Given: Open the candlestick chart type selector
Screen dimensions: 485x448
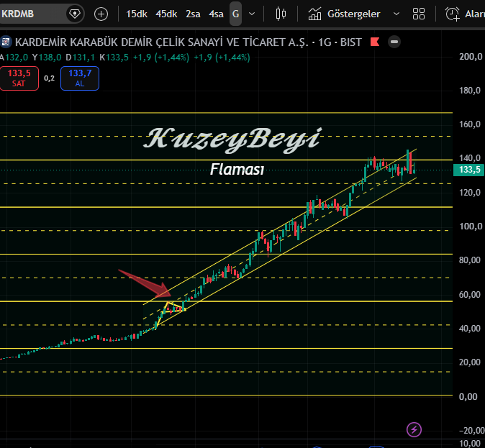Looking at the screenshot, I should (281, 14).
